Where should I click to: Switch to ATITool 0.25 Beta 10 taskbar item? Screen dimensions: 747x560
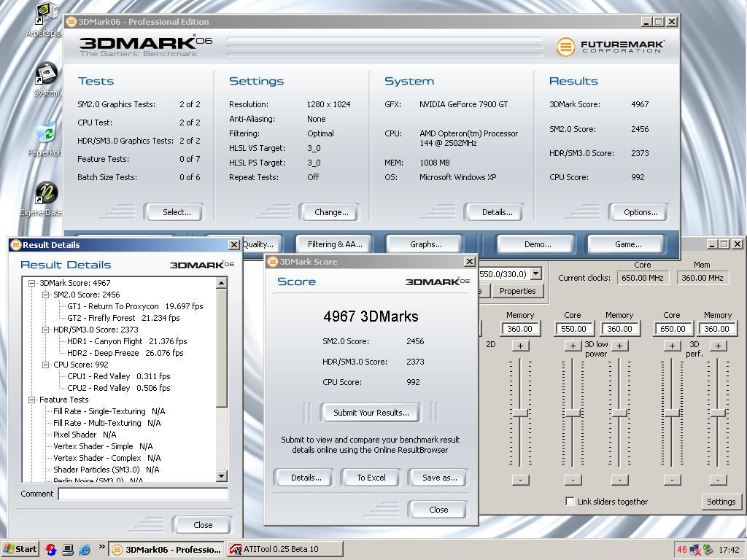pyautogui.click(x=285, y=550)
